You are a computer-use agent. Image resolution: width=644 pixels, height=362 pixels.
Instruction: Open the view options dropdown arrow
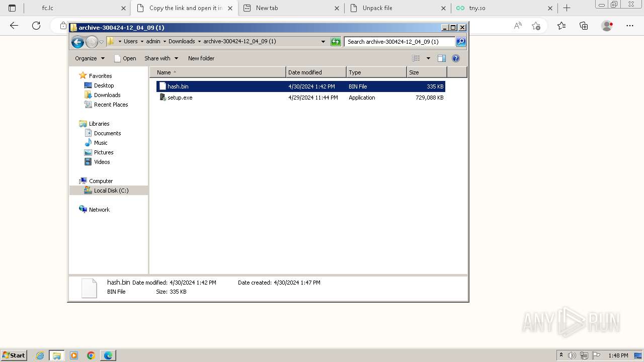click(x=428, y=58)
